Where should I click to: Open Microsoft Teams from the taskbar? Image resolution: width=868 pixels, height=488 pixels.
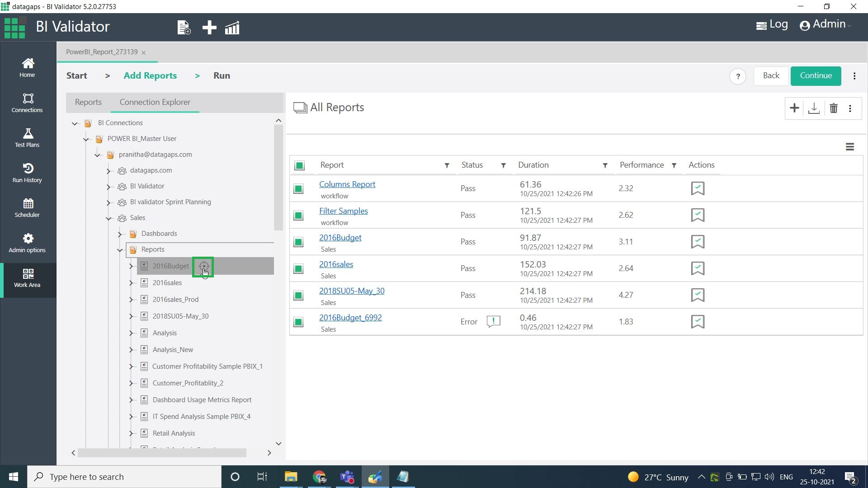point(347,477)
